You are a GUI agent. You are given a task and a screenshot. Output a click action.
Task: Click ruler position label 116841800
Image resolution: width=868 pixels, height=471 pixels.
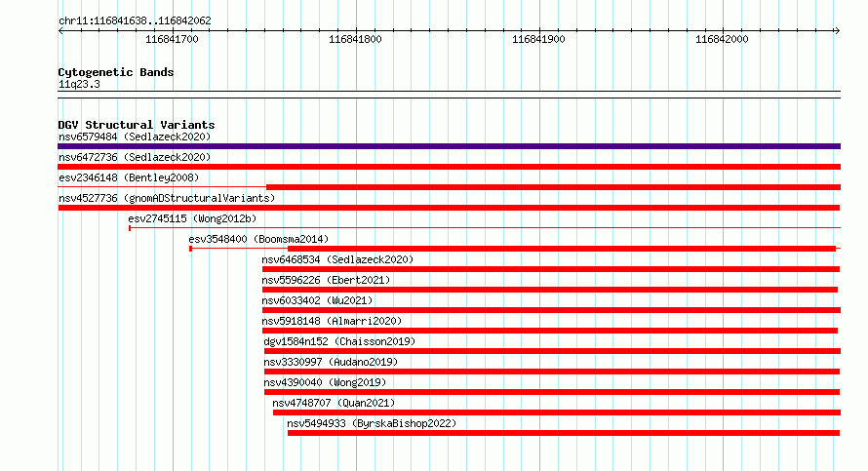click(x=355, y=39)
